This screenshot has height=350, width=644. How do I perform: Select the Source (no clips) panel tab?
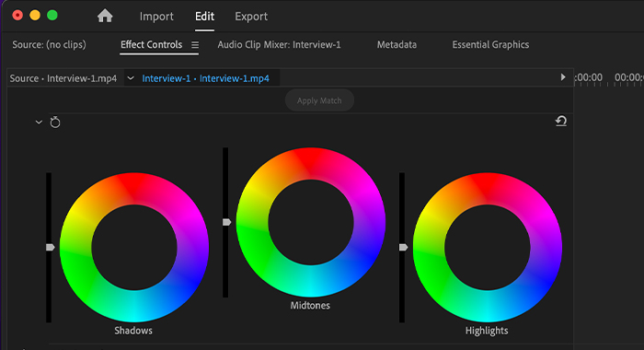click(50, 44)
